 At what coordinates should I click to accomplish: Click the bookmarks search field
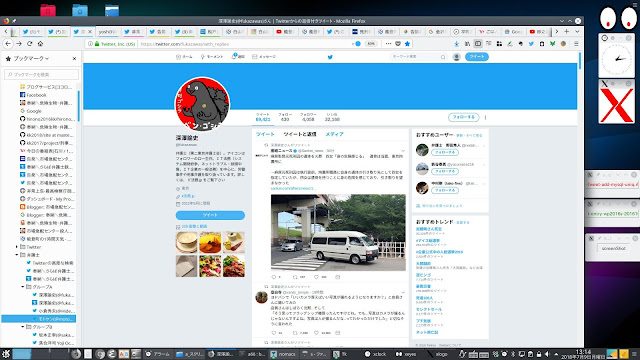42,74
